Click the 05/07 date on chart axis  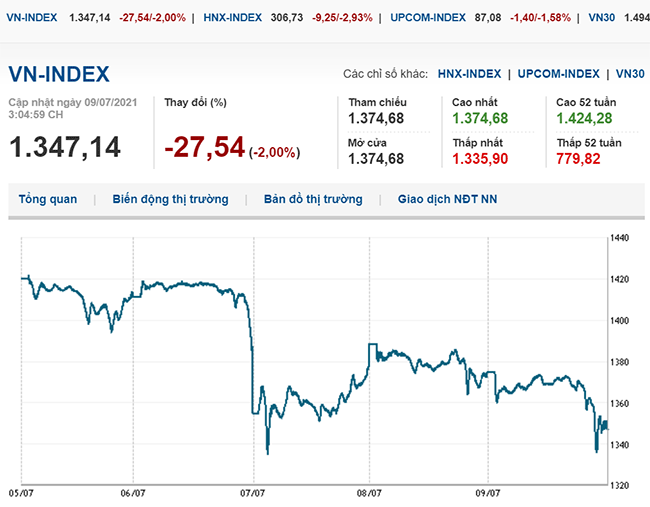(21, 492)
